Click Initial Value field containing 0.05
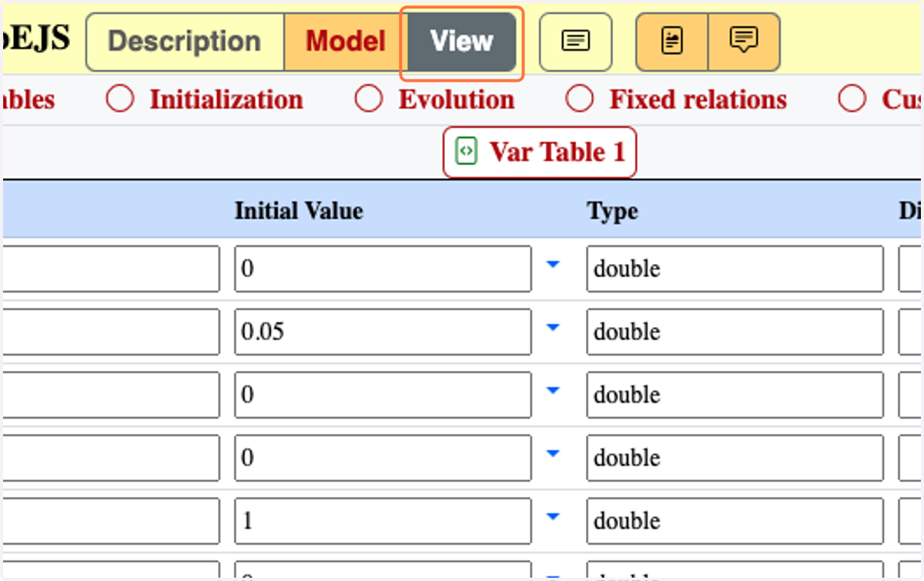Image resolution: width=924 pixels, height=581 pixels. pyautogui.click(x=383, y=332)
